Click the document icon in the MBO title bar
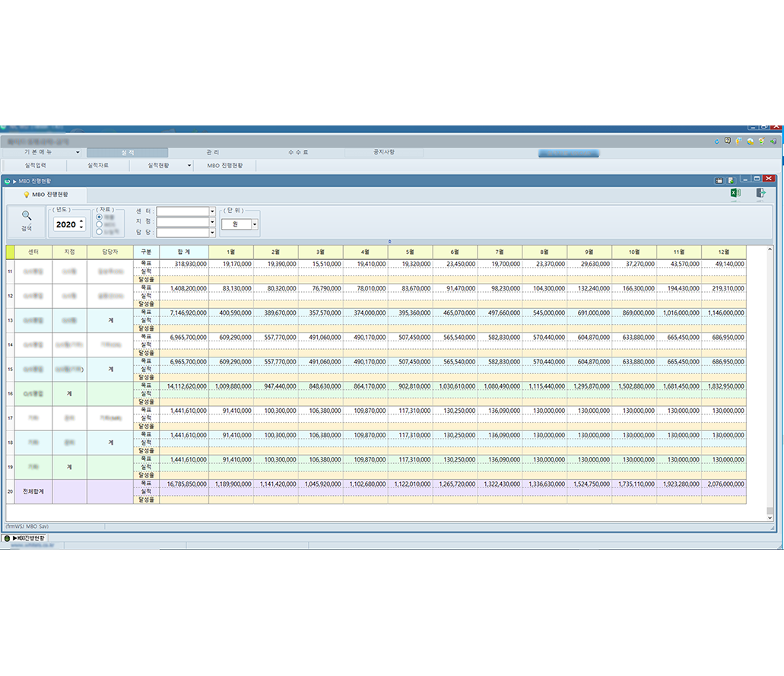The image size is (784, 676). pos(731,181)
